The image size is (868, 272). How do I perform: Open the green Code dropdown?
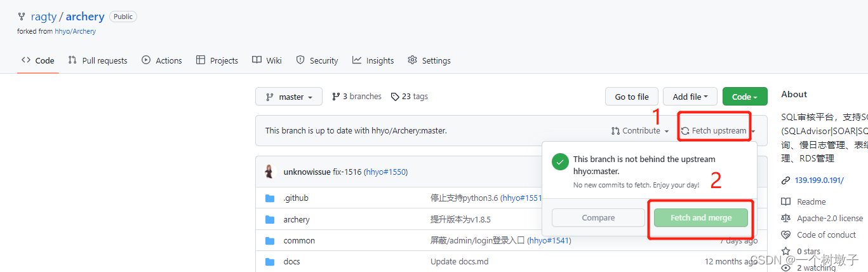pos(745,97)
